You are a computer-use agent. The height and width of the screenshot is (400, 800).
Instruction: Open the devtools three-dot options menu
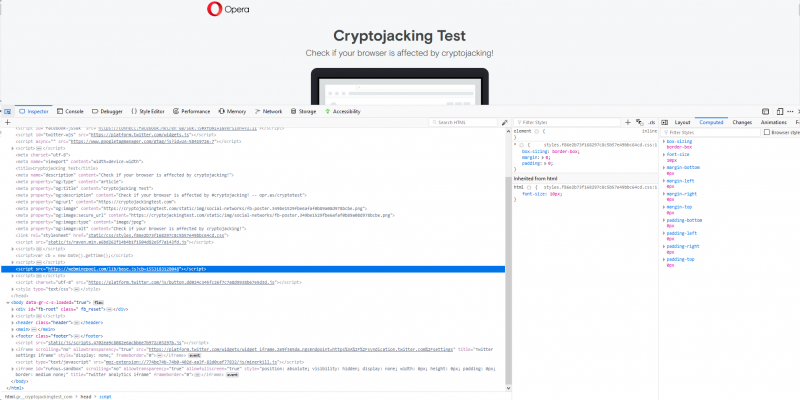coord(790,111)
